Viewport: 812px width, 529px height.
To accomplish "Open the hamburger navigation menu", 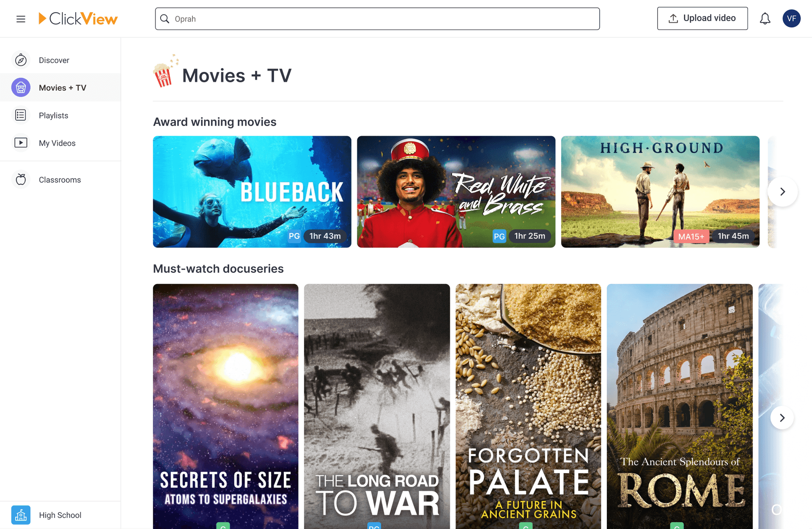I will (20, 19).
